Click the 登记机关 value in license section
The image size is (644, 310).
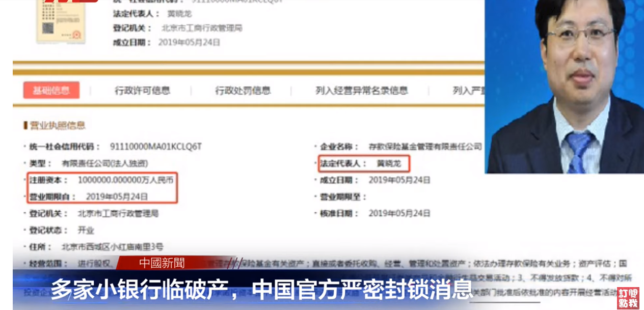pos(118,213)
